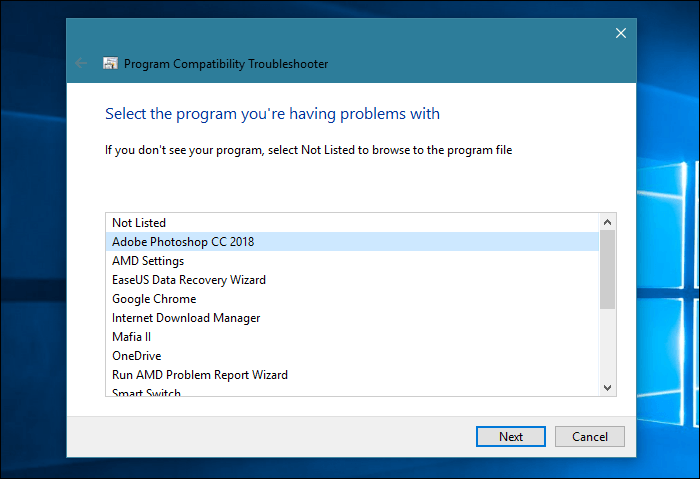The width and height of the screenshot is (700, 479).
Task: Pick Google Chrome in the program list
Action: click(154, 299)
